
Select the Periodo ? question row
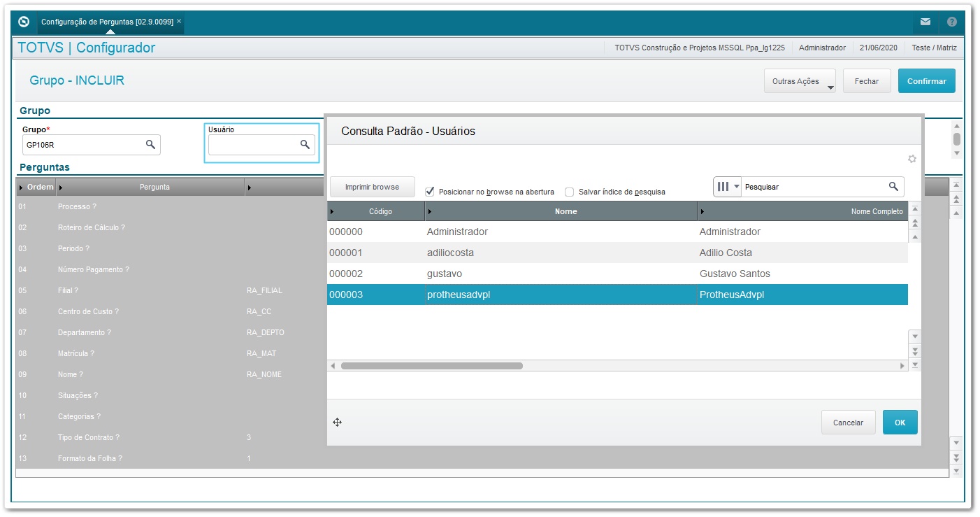click(x=170, y=248)
